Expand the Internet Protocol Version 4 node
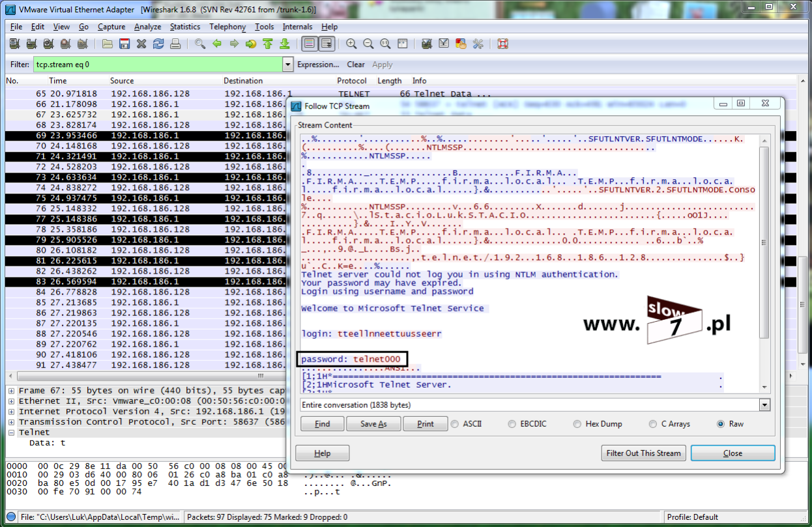 click(12, 412)
